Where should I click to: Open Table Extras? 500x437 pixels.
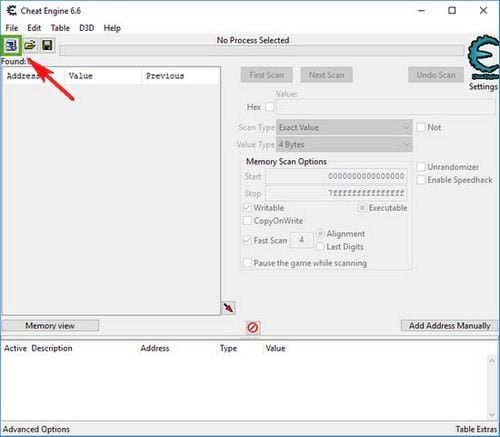tap(476, 429)
